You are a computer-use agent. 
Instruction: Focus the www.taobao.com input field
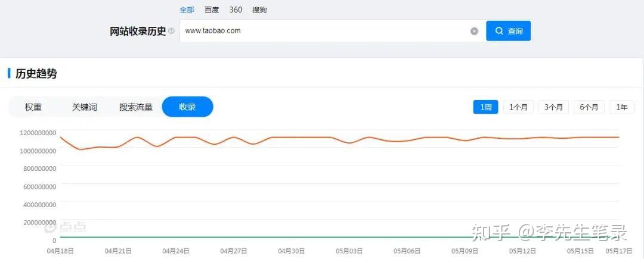coord(322,31)
